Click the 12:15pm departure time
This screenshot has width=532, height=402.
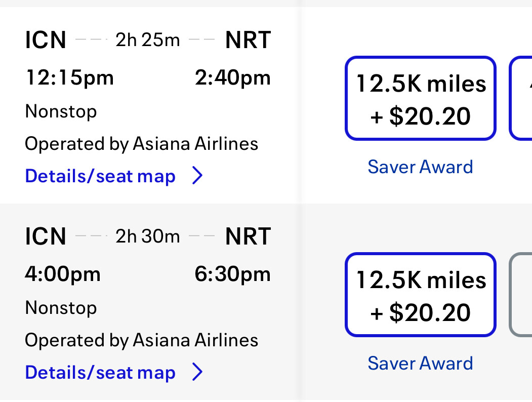pos(69,78)
